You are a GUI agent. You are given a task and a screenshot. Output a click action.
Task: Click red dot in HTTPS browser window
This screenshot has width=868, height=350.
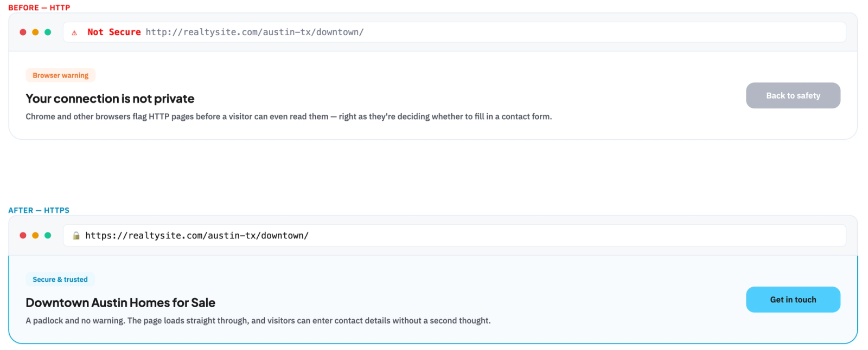click(x=23, y=235)
